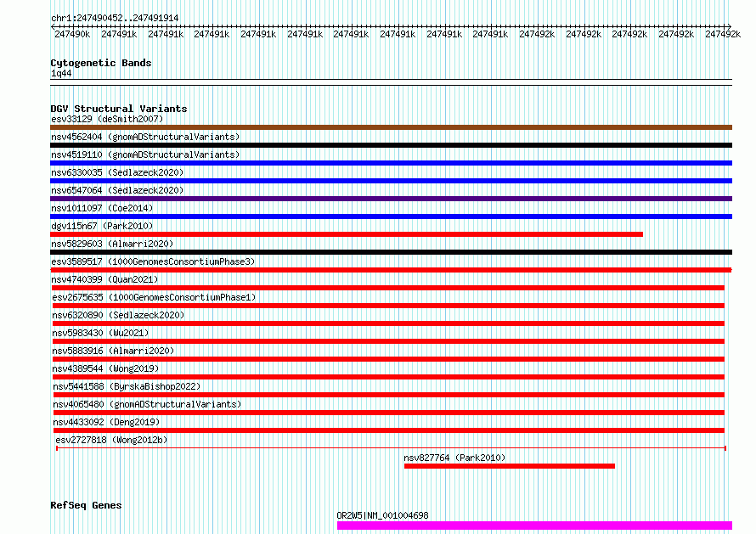Screen dimensions: 756x534
Task: Click the chr1:247490452..247491914 coordinates text
Action: point(115,18)
